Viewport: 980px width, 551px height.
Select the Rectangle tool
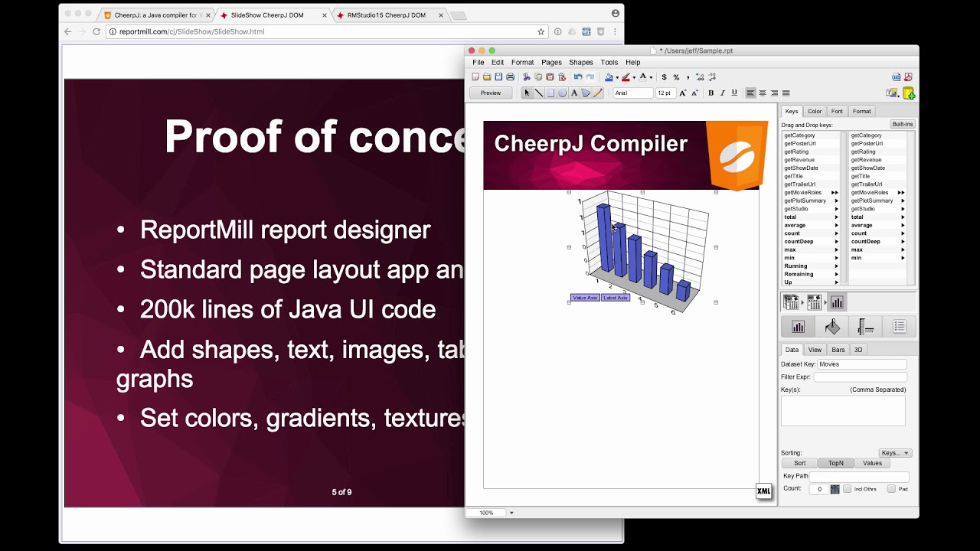coord(550,93)
